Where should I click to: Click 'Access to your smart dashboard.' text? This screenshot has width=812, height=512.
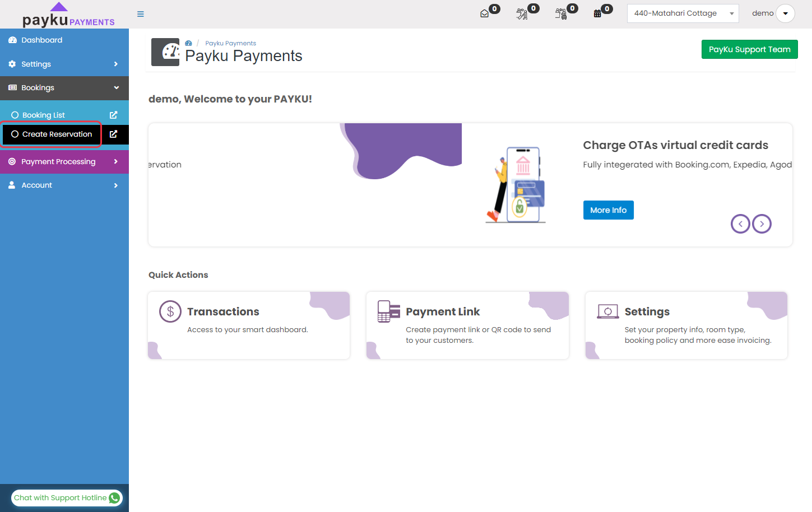pyautogui.click(x=248, y=330)
